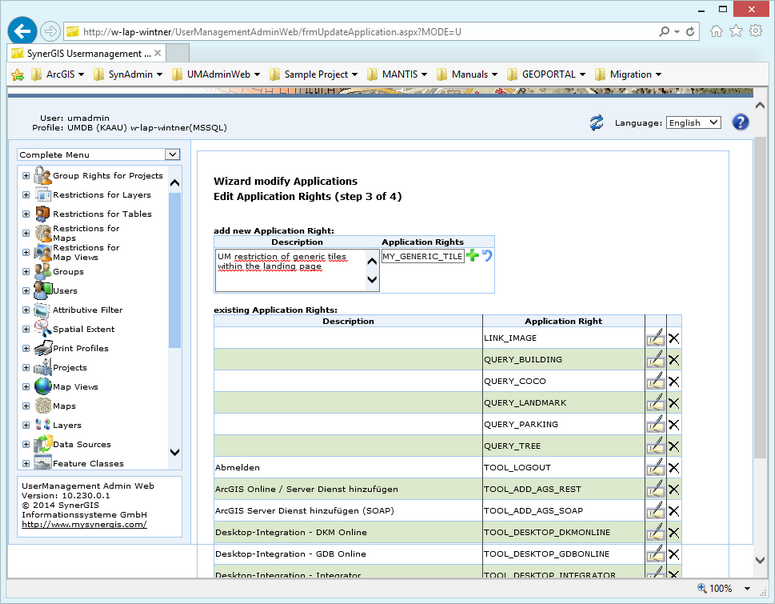Open the www.mysynergis.com link
This screenshot has width=775, height=604.
coord(84,524)
